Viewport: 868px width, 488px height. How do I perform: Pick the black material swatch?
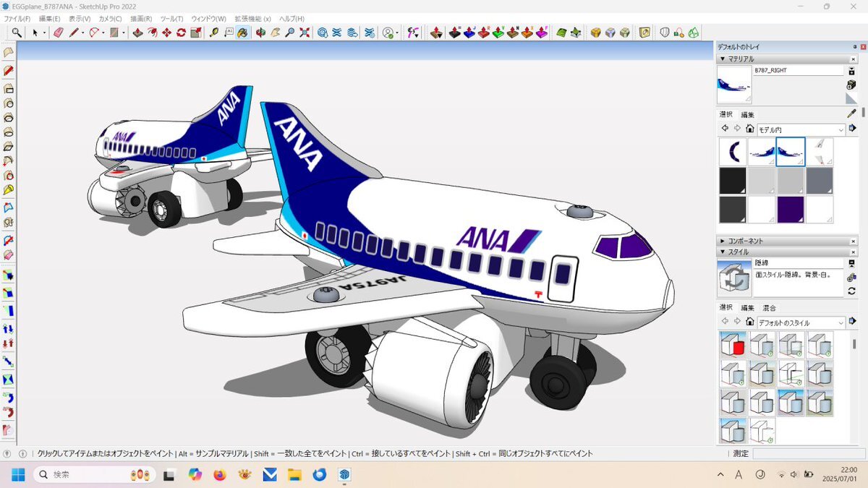[733, 181]
